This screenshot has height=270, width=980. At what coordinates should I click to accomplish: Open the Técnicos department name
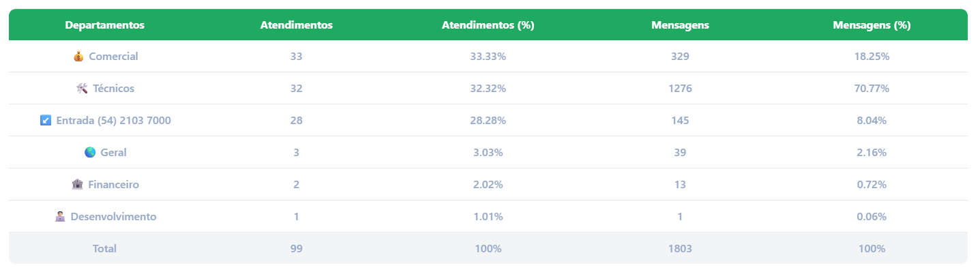(113, 89)
